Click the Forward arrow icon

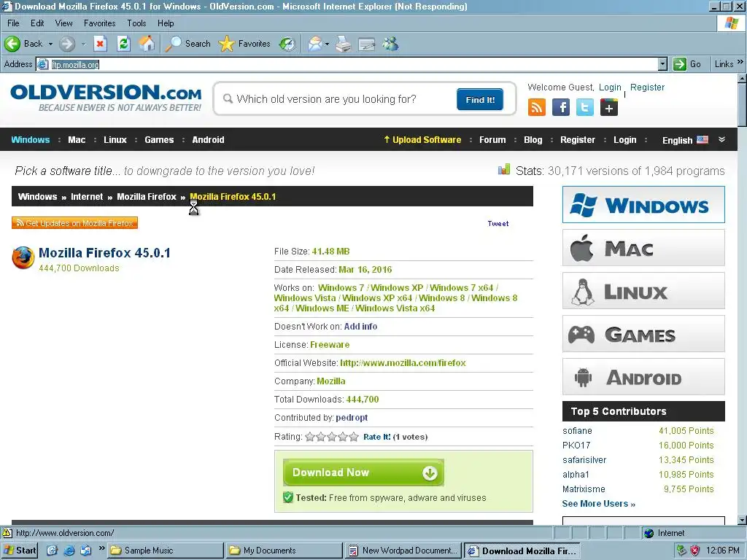67,44
